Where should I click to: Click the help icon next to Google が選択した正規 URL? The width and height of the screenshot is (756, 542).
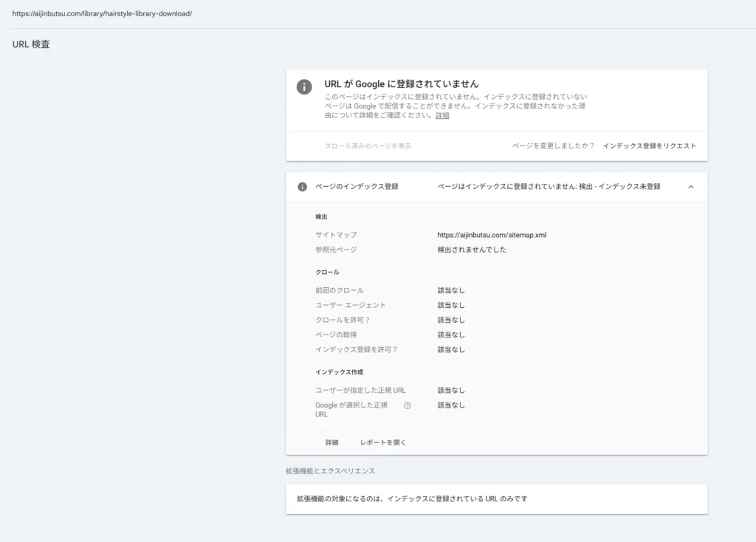coord(408,405)
